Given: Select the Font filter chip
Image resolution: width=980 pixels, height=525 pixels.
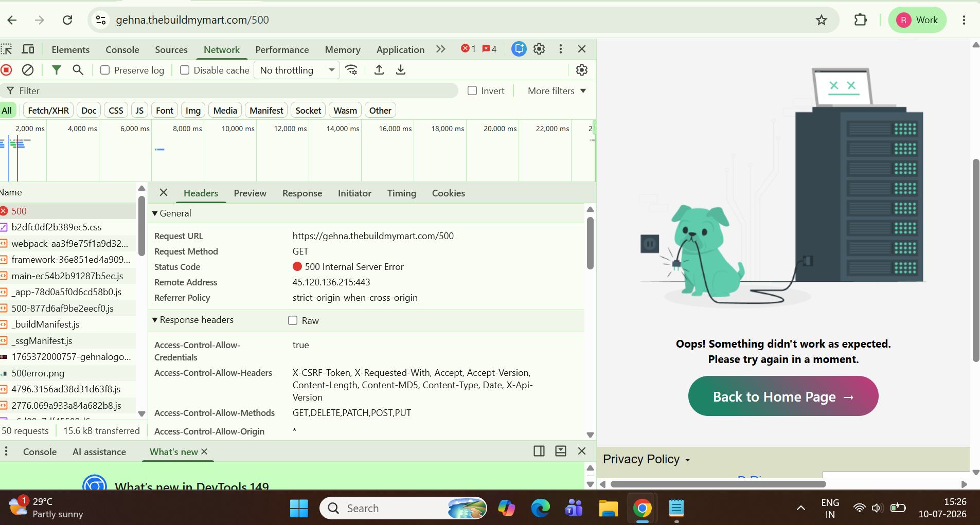Looking at the screenshot, I should [x=165, y=111].
